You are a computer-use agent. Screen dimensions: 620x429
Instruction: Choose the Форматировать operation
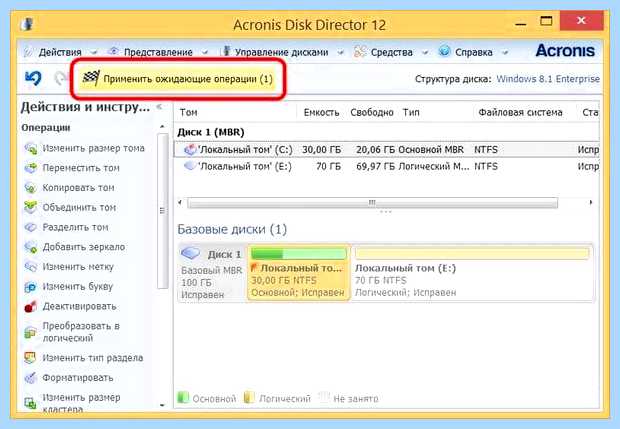pos(78,378)
